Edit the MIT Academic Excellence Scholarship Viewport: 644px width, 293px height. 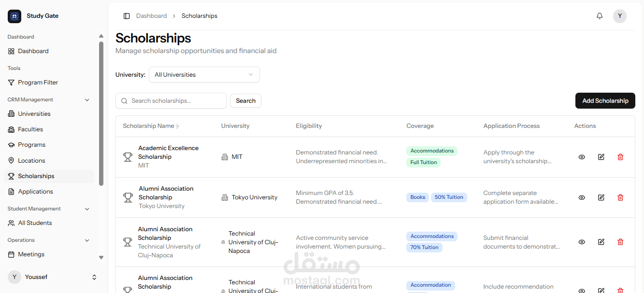pos(601,157)
